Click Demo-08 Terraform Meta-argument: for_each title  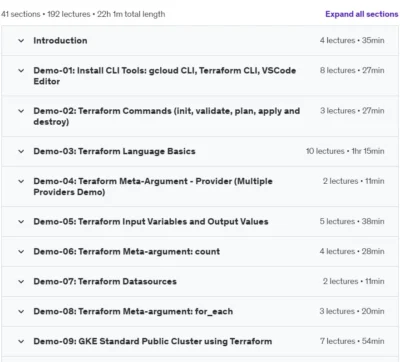[x=133, y=312]
